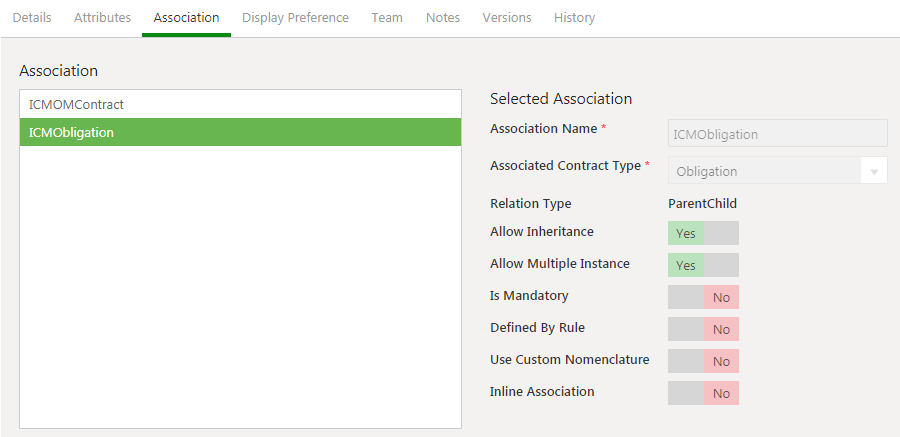Toggle the Allow Inheritance switch

click(x=703, y=233)
